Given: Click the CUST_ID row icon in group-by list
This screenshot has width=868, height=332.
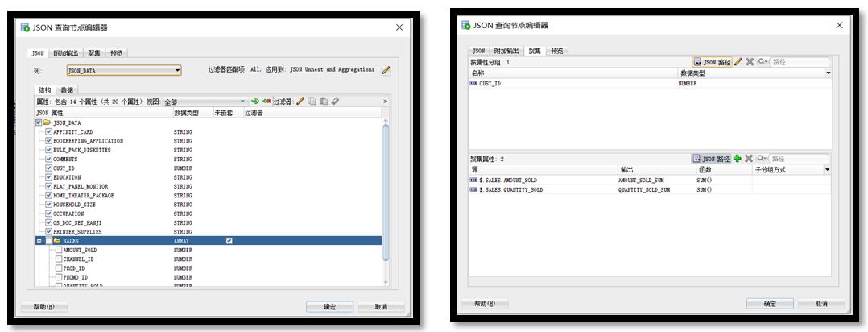Looking at the screenshot, I should (473, 84).
